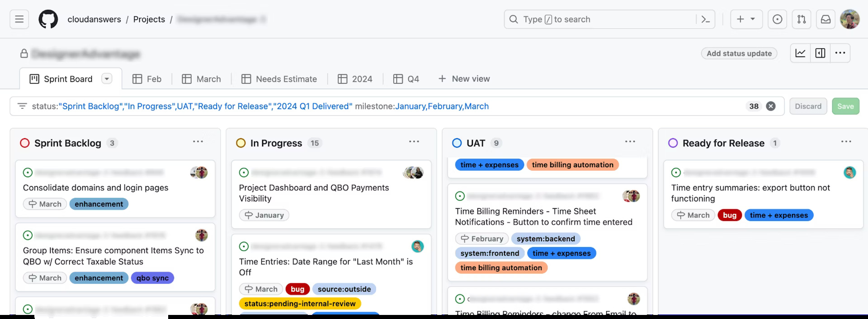Open the pull requests icon
The width and height of the screenshot is (868, 319).
click(801, 19)
